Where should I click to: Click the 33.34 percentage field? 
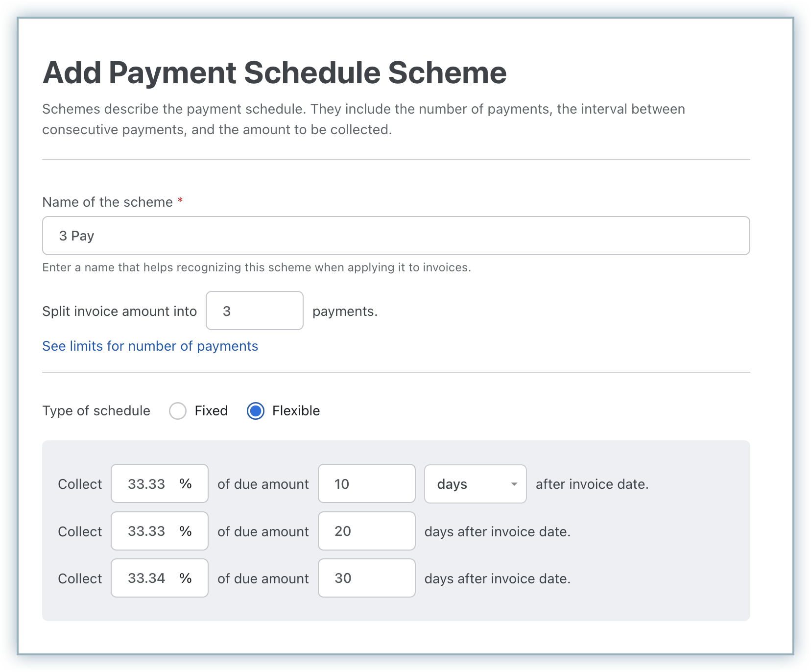click(147, 578)
